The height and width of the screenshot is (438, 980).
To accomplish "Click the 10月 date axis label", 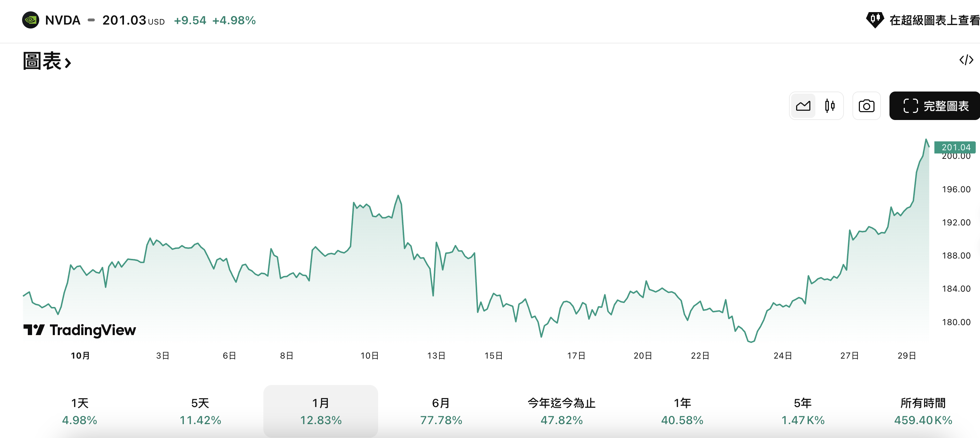I will click(x=80, y=355).
